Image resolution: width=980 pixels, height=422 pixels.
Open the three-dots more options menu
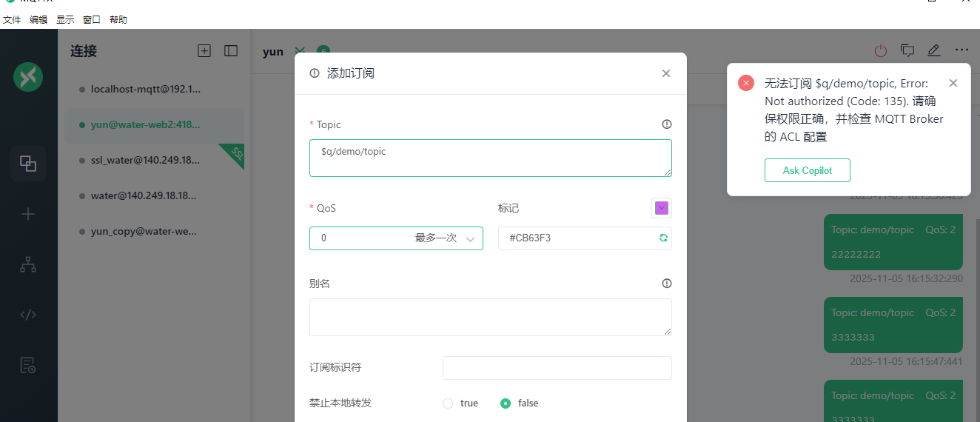tap(961, 50)
